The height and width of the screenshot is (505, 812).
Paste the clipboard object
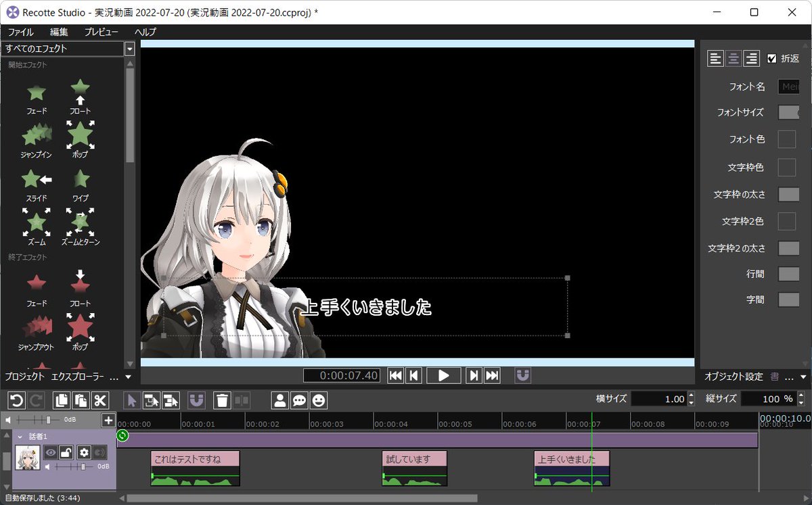[81, 400]
